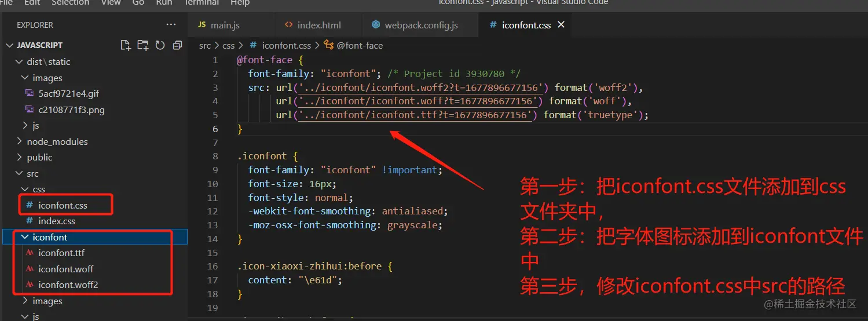This screenshot has height=321, width=868.
Task: Close the iconfont.css editor tab
Action: 561,25
